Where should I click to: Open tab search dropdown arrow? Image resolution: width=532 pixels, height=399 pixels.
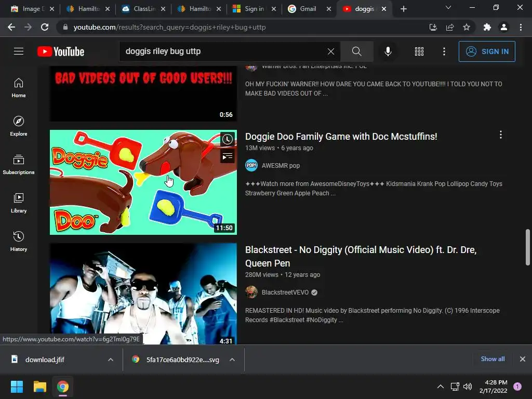tap(448, 7)
